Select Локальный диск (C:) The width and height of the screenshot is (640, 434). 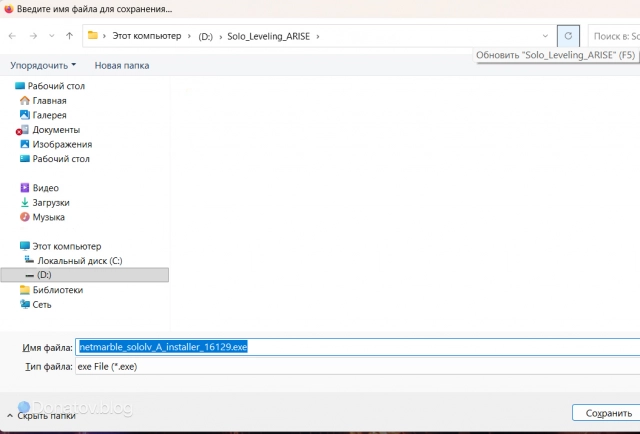click(80, 260)
